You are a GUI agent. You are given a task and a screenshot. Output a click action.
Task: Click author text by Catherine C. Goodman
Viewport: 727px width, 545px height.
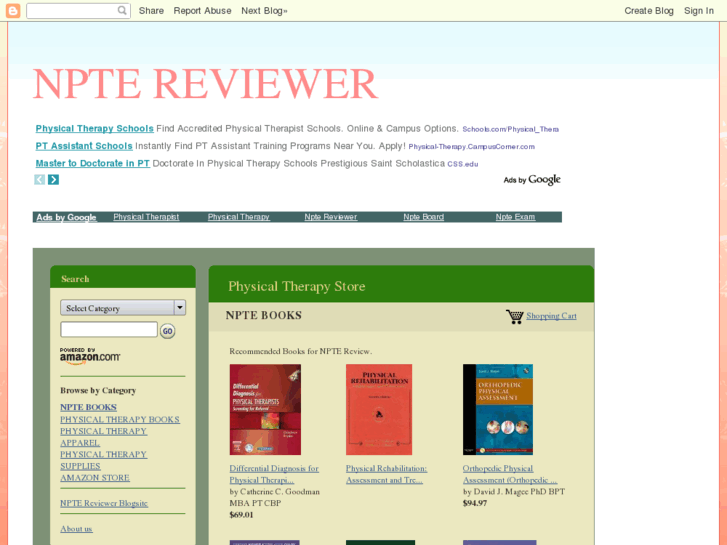click(x=274, y=497)
